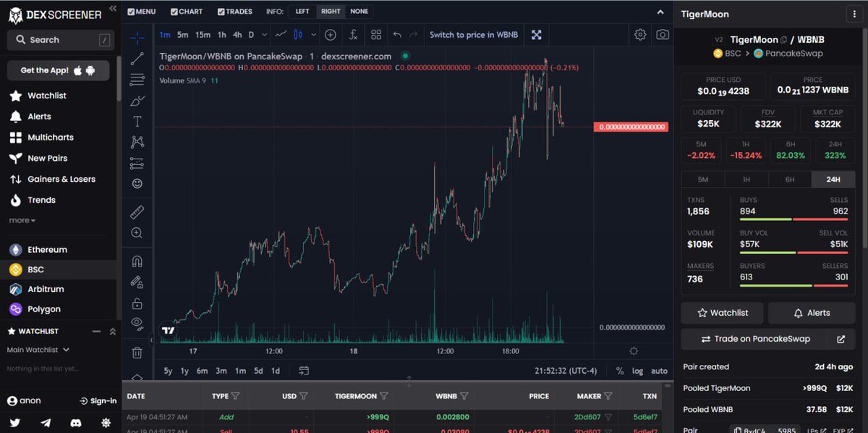Screen dimensions: 868x433
Task: Select the crosshair cursor tool
Action: pos(137,37)
